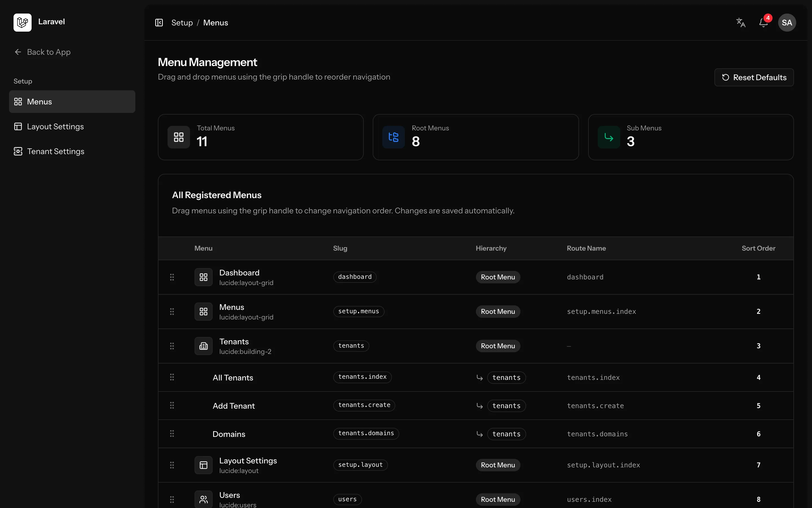812x508 pixels.
Task: Click the Root Menus tree icon
Action: [x=394, y=137]
